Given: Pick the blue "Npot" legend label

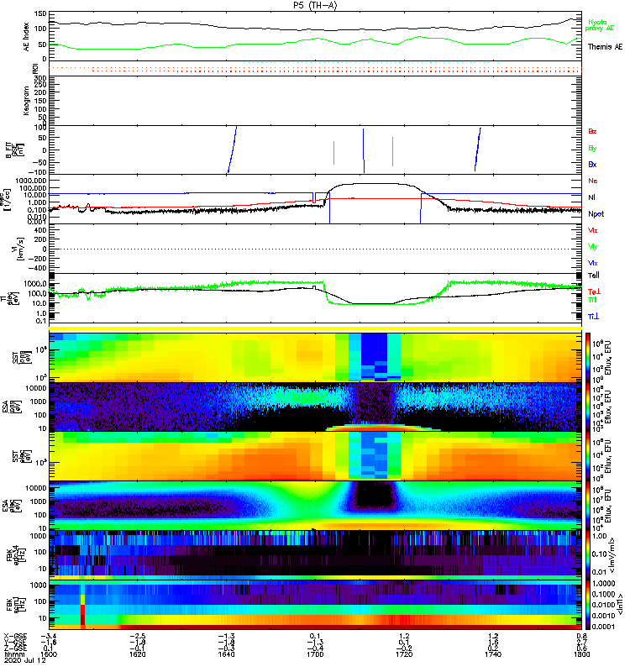Looking at the screenshot, I should point(596,214).
